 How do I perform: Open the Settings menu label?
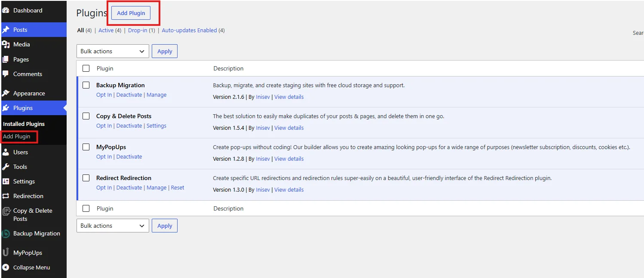pos(24,181)
